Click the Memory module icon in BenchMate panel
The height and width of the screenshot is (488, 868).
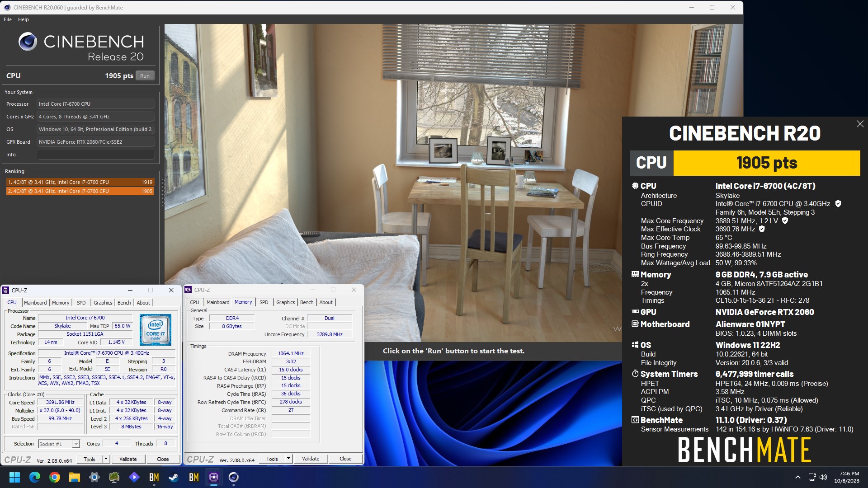tap(635, 274)
